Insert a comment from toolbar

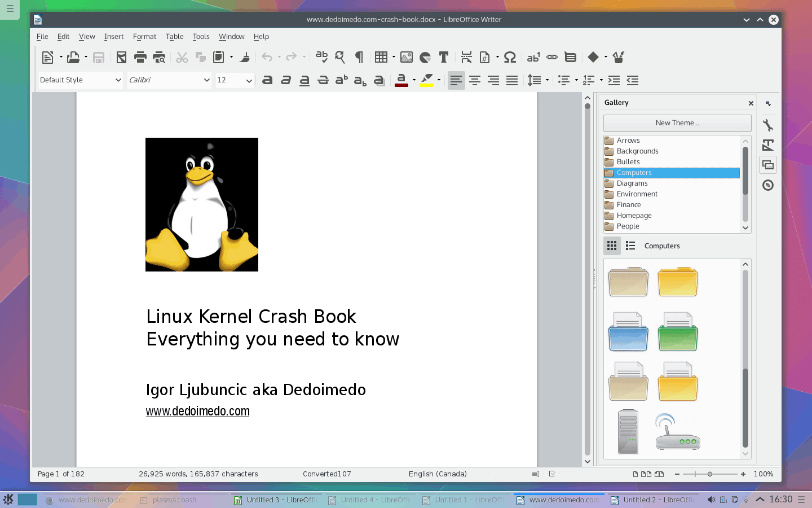pyautogui.click(x=571, y=57)
